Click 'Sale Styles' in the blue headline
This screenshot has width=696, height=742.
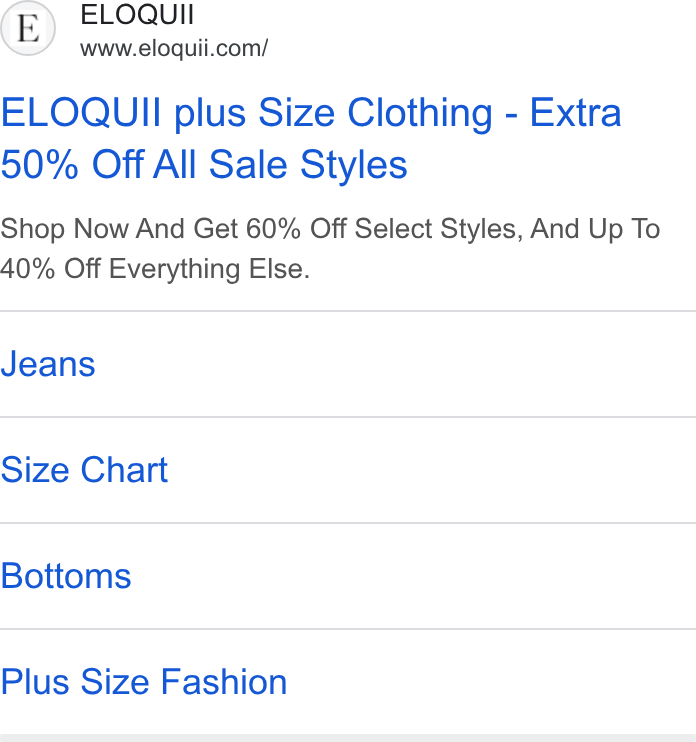[308, 165]
